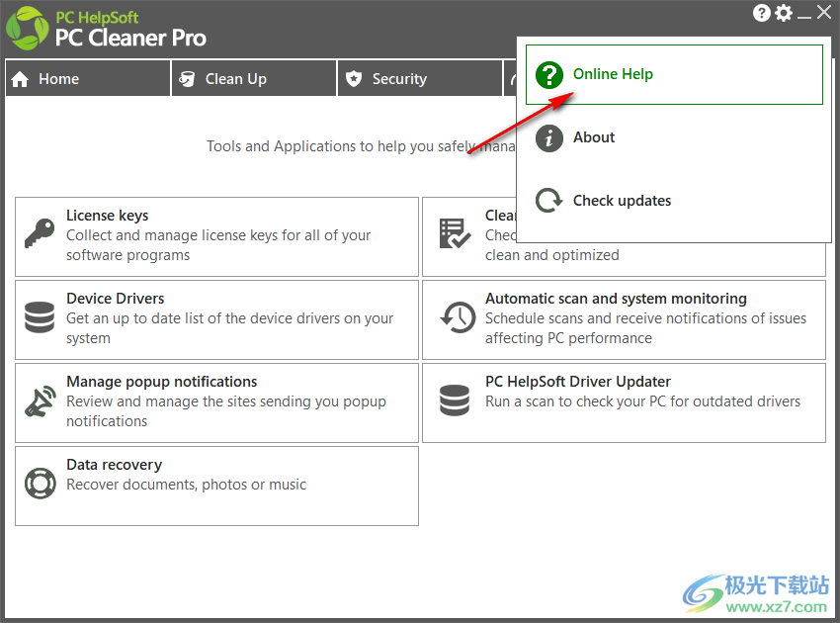Open the Manage popup notifications title
Image resolution: width=840 pixels, height=623 pixels.
point(162,382)
